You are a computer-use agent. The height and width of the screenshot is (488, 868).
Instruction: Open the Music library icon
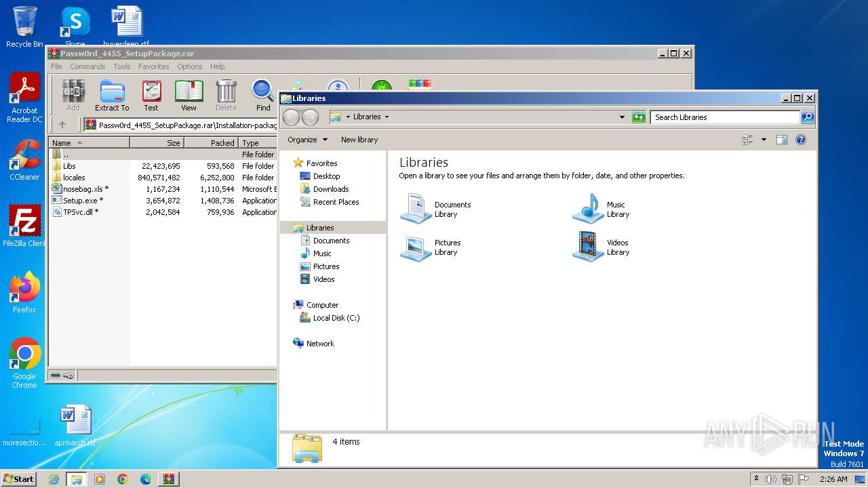tap(588, 209)
